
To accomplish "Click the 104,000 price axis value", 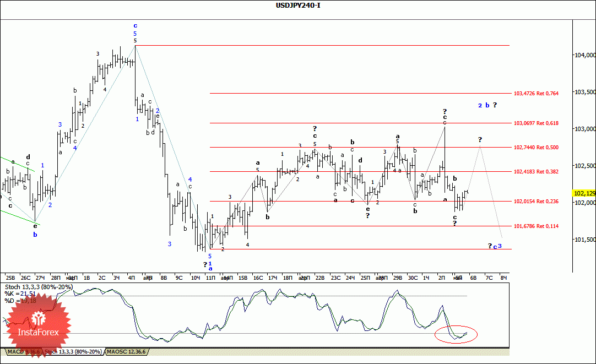I will pos(585,55).
